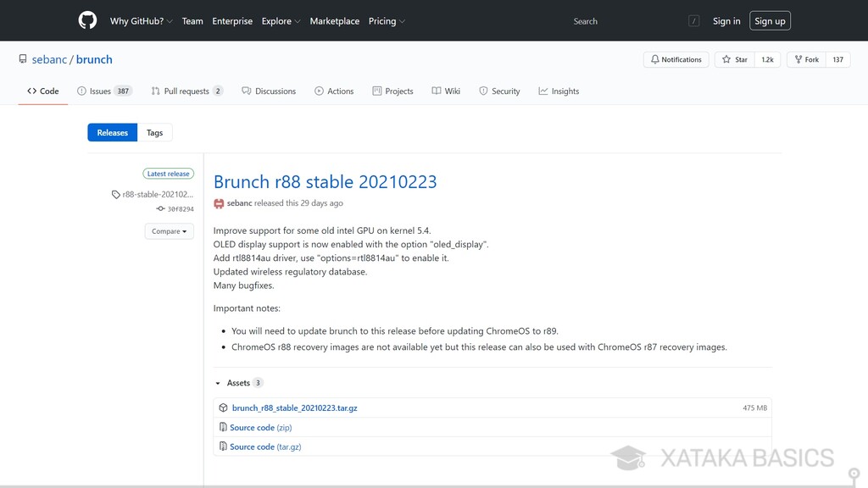Open commit 30f8294
Viewport: 868px width, 488px height.
pos(181,209)
